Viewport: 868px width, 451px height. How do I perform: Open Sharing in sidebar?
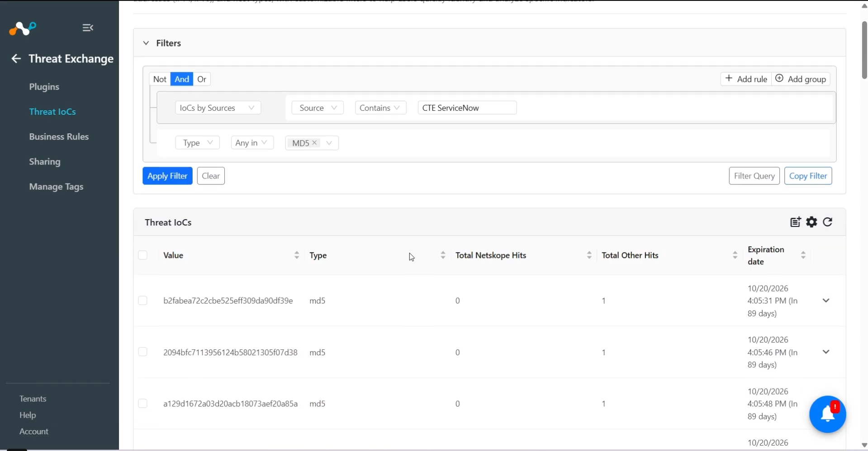tap(45, 162)
